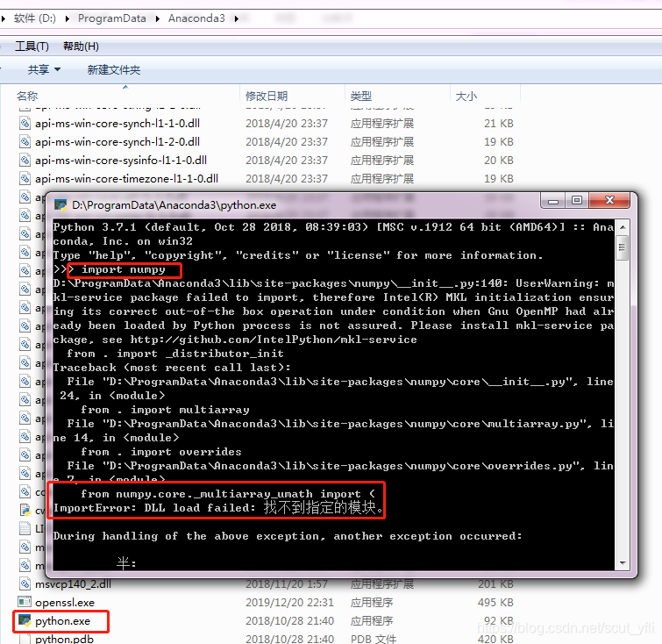Click the python.pdb file name
The height and width of the screenshot is (644, 662).
click(64, 639)
